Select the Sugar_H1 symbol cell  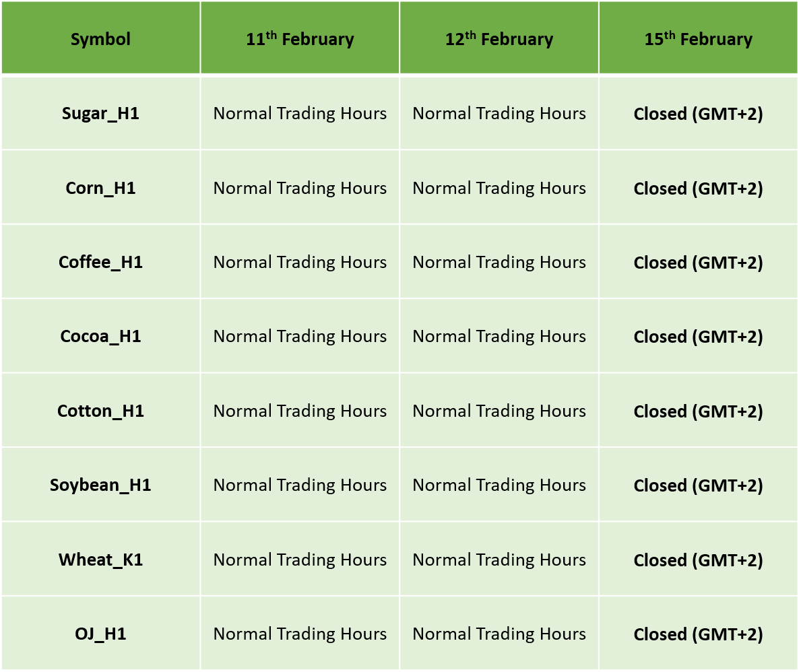coord(100,113)
